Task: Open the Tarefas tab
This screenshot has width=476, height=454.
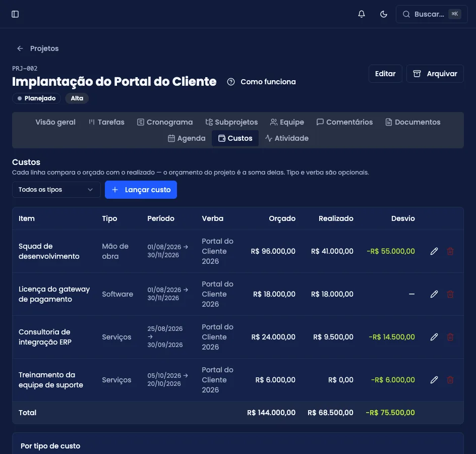Action: pos(106,122)
